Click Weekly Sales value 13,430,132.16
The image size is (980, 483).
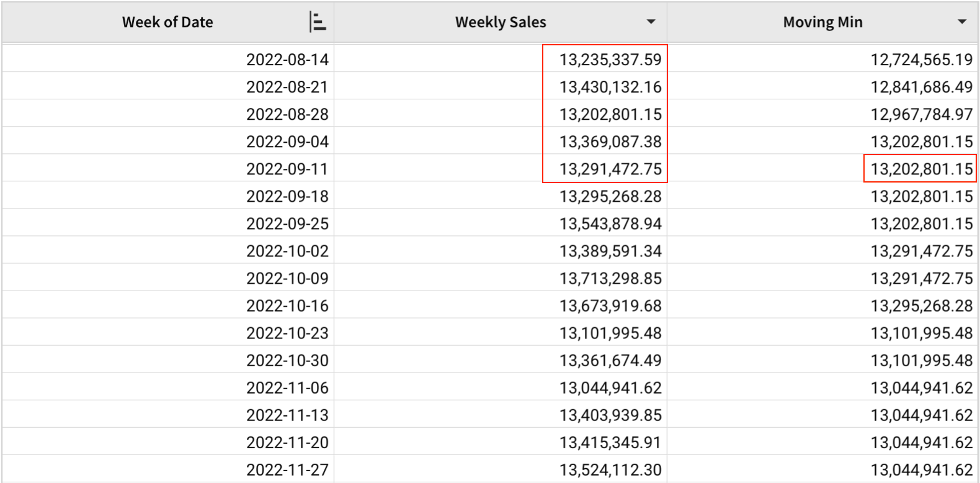tap(610, 87)
